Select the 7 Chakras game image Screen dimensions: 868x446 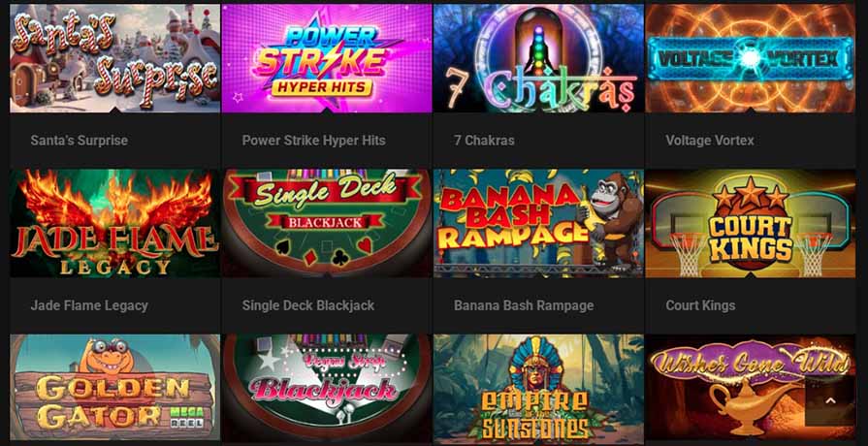(x=538, y=58)
